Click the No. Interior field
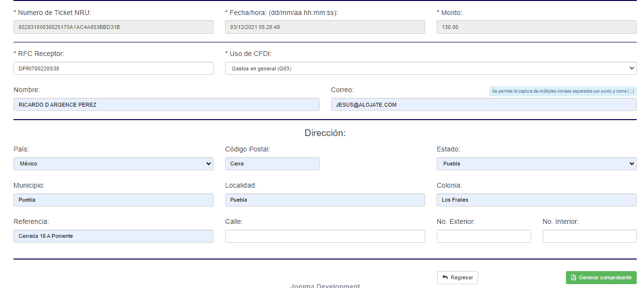The height and width of the screenshot is (288, 644). [589, 236]
